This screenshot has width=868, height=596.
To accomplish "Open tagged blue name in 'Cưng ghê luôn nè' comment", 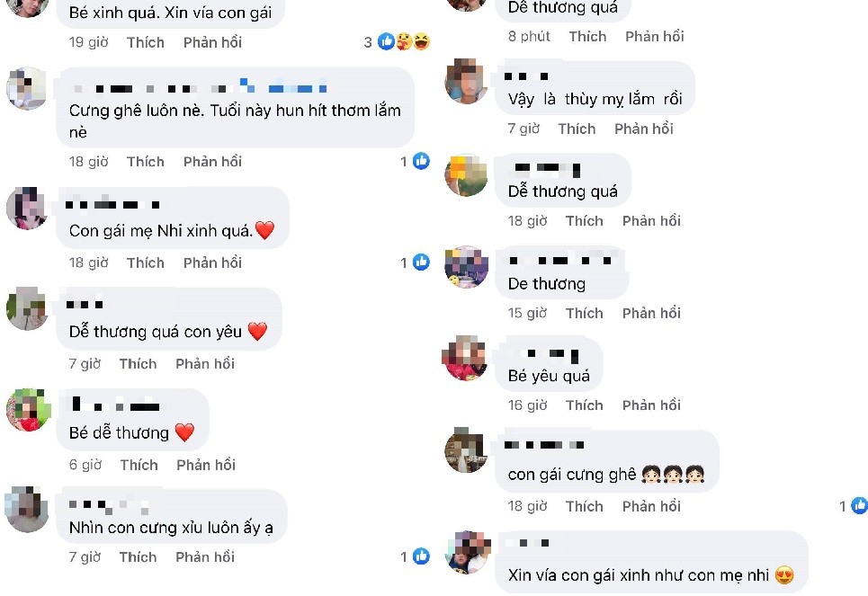I will coord(283,86).
